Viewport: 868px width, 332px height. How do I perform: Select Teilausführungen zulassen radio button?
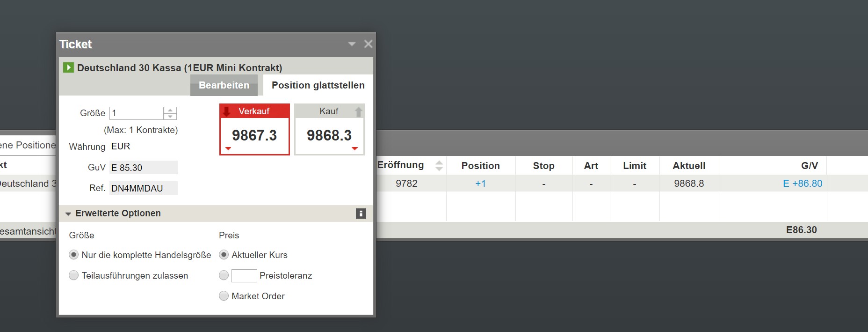tap(73, 275)
